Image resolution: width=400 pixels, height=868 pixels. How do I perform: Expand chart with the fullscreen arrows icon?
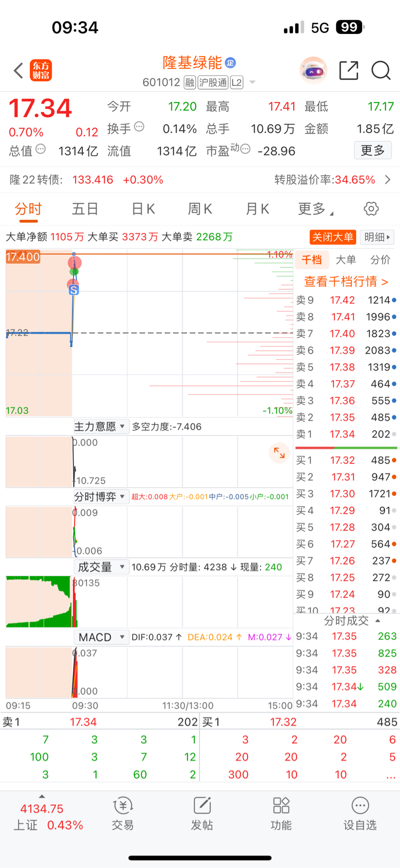point(279,453)
